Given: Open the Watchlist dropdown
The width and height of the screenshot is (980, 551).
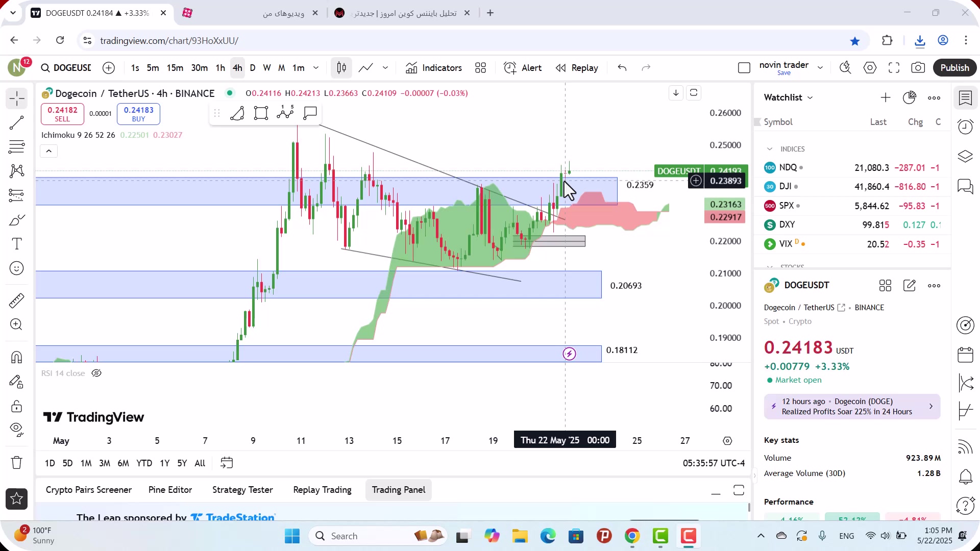Looking at the screenshot, I should coord(788,97).
